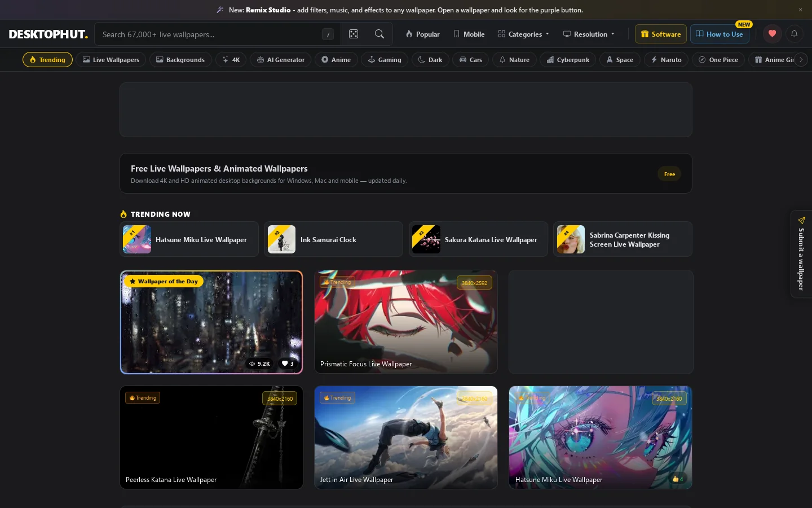Viewport: 812px width, 508px height.
Task: Show more category chips with the right arrow
Action: 801,59
